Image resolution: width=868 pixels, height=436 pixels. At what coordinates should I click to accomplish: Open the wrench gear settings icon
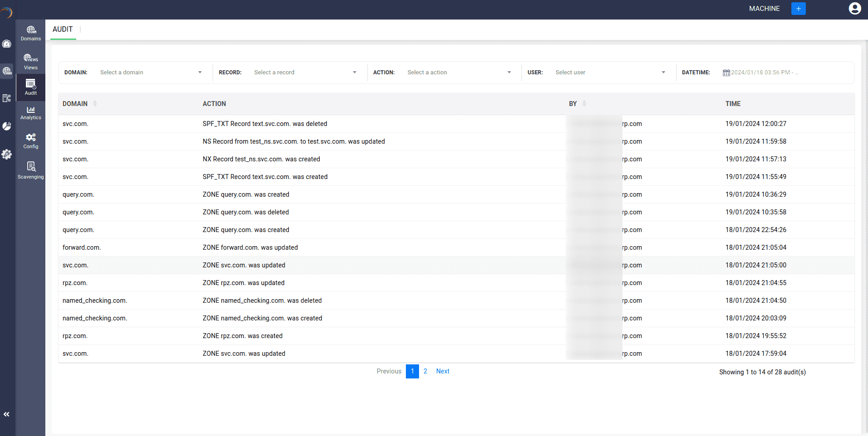(x=7, y=155)
